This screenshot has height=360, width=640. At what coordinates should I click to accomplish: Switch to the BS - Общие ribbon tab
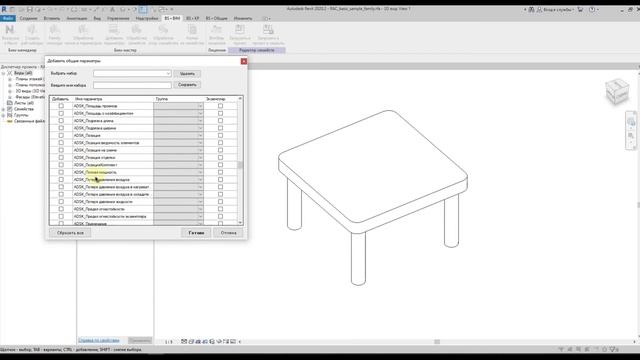coord(216,18)
